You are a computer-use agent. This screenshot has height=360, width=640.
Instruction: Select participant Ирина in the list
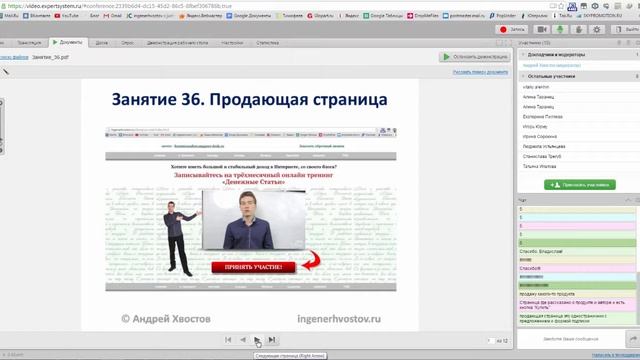pyautogui.click(x=540, y=136)
